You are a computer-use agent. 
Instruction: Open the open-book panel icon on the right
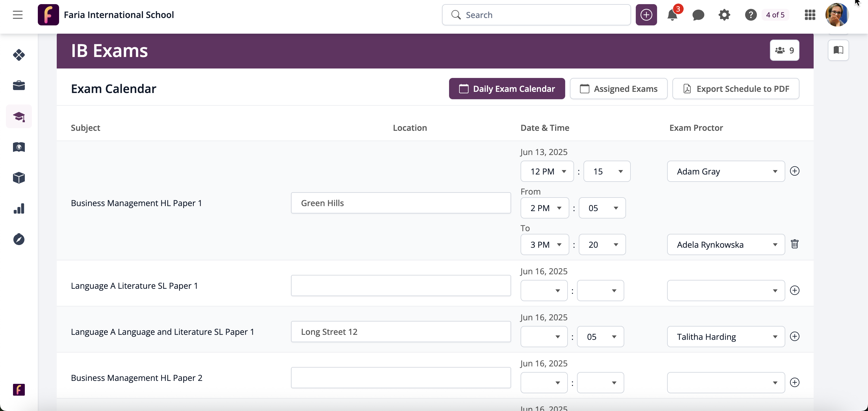tap(838, 50)
